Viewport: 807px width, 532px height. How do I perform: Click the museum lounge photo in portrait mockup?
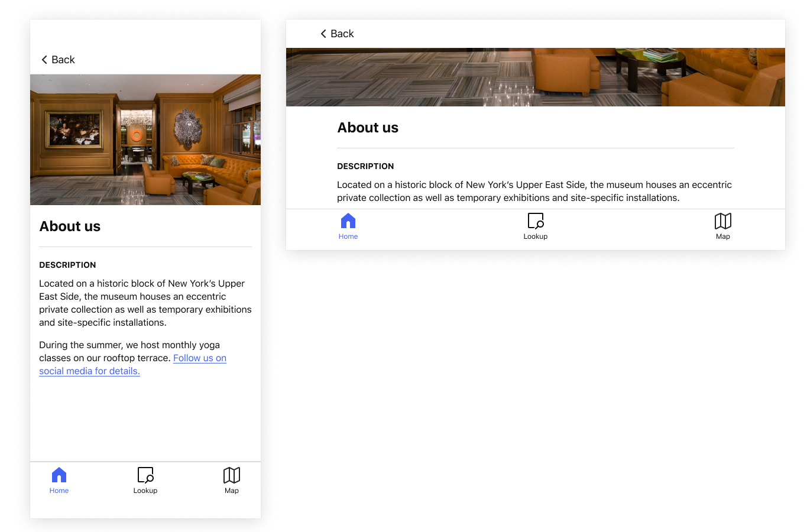pos(145,140)
